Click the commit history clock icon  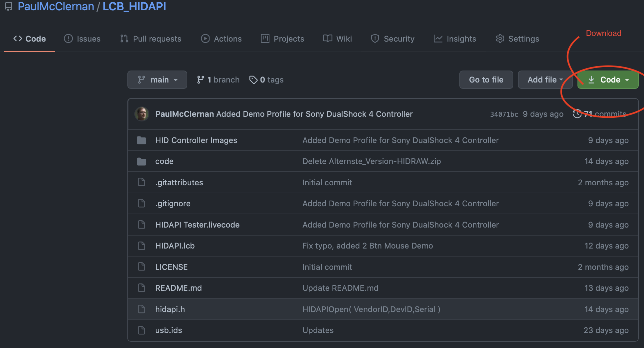[x=577, y=114]
